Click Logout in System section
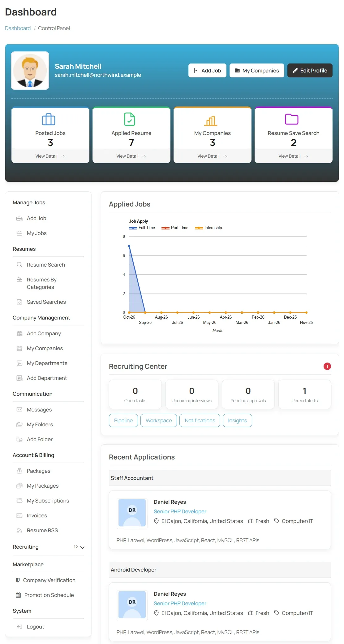The height and width of the screenshot is (644, 344). pyautogui.click(x=36, y=627)
